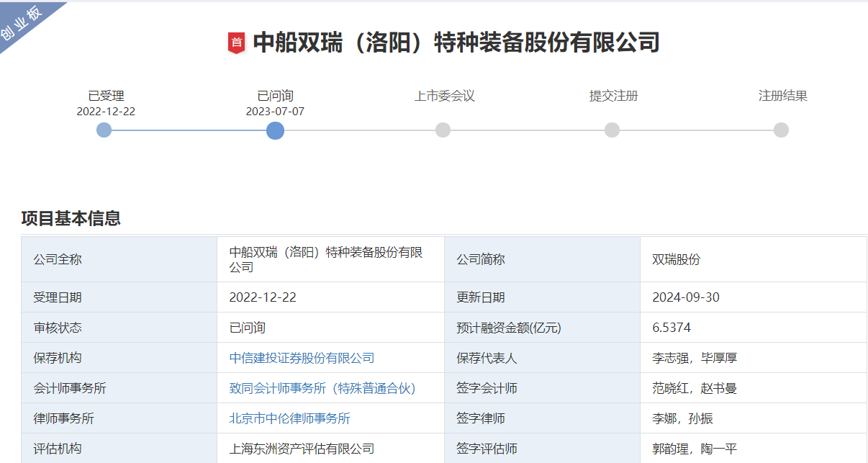Click the 保荐代表人 label cell
The width and height of the screenshot is (868, 463).
[x=542, y=358]
